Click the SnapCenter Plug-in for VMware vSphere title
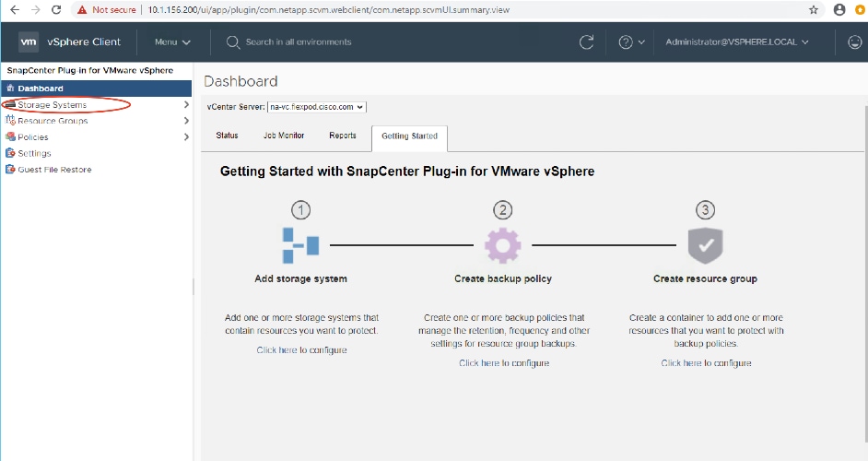 (89, 70)
